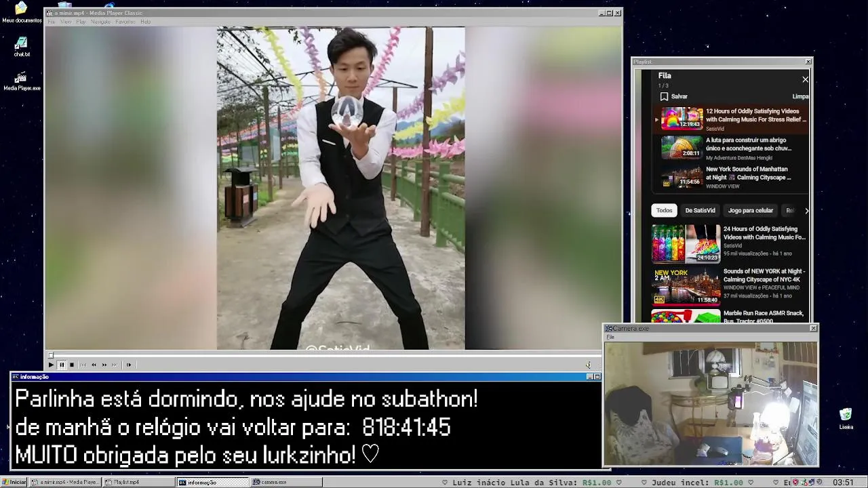Select the De SatisVid filter chip
Screen dimensions: 868x488
pyautogui.click(x=700, y=210)
